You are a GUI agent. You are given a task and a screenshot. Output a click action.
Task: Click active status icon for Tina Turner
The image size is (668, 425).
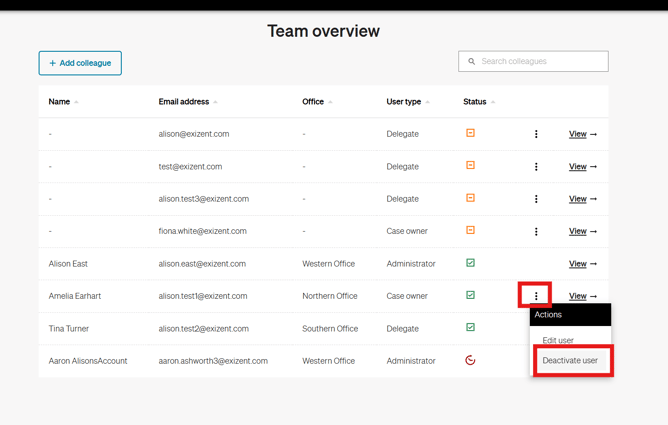470,327
